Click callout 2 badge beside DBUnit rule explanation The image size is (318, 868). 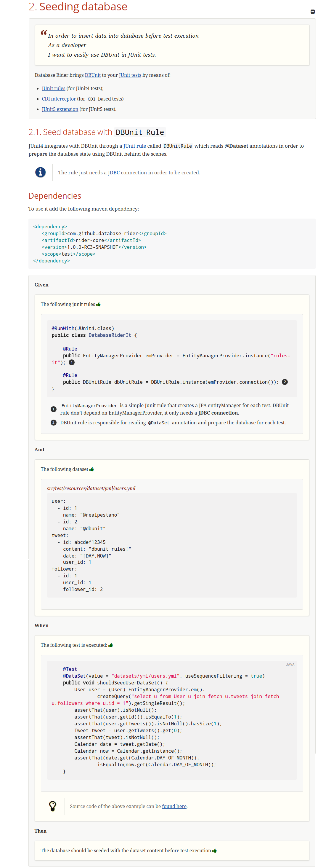(54, 423)
